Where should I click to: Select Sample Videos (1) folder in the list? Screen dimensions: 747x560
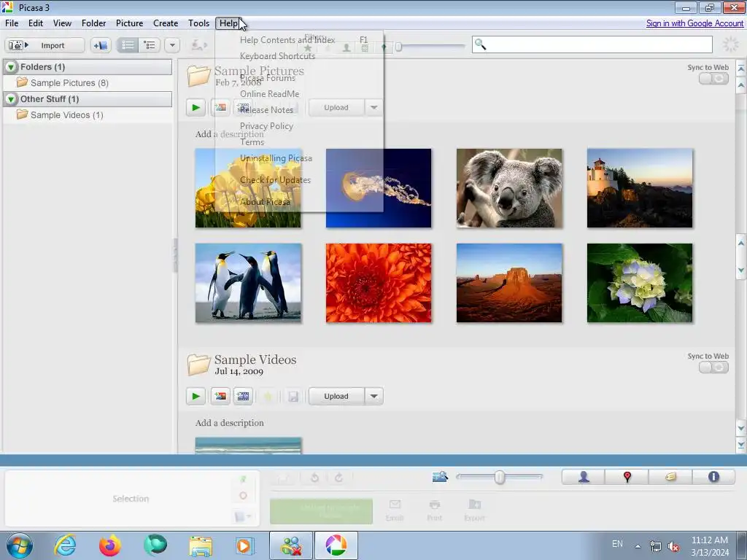66,114
